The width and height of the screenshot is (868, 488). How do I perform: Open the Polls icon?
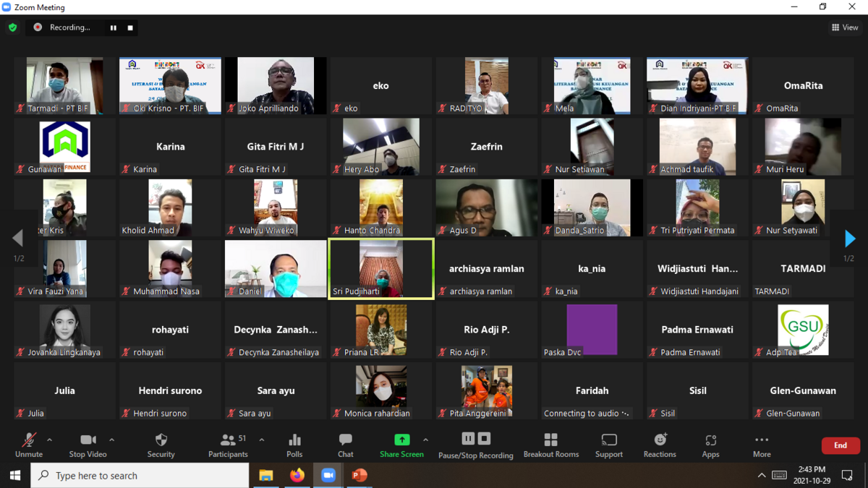pyautogui.click(x=294, y=445)
